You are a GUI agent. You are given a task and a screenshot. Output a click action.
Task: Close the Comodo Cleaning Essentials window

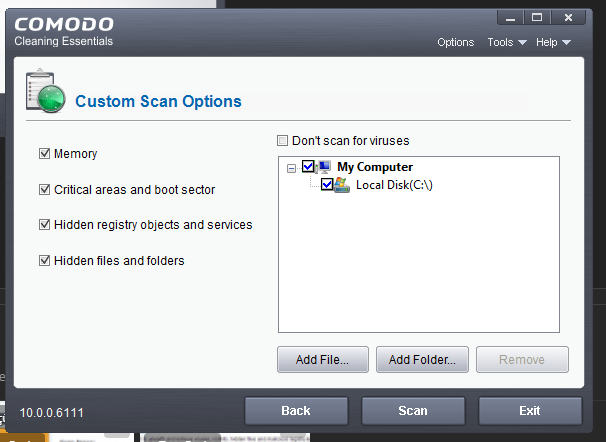coord(569,17)
